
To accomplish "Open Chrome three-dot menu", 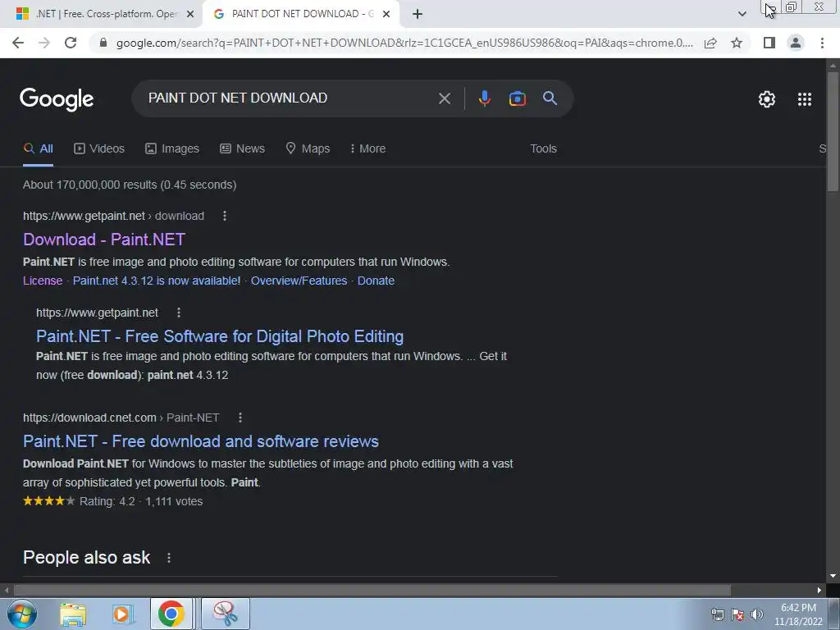I will 822,43.
